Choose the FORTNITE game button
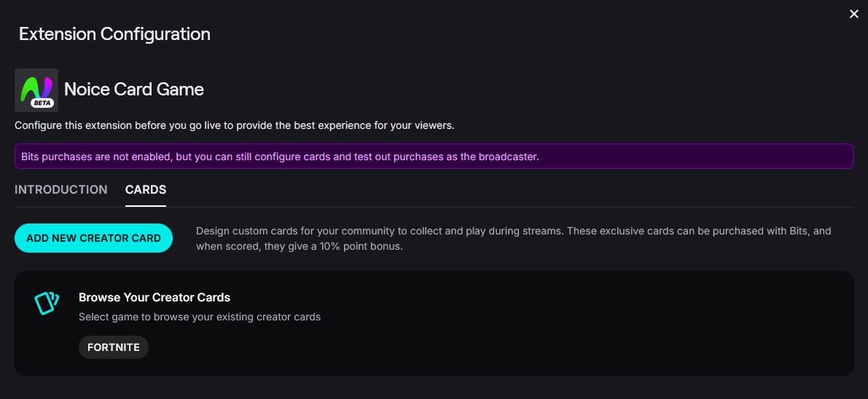 pos(114,347)
